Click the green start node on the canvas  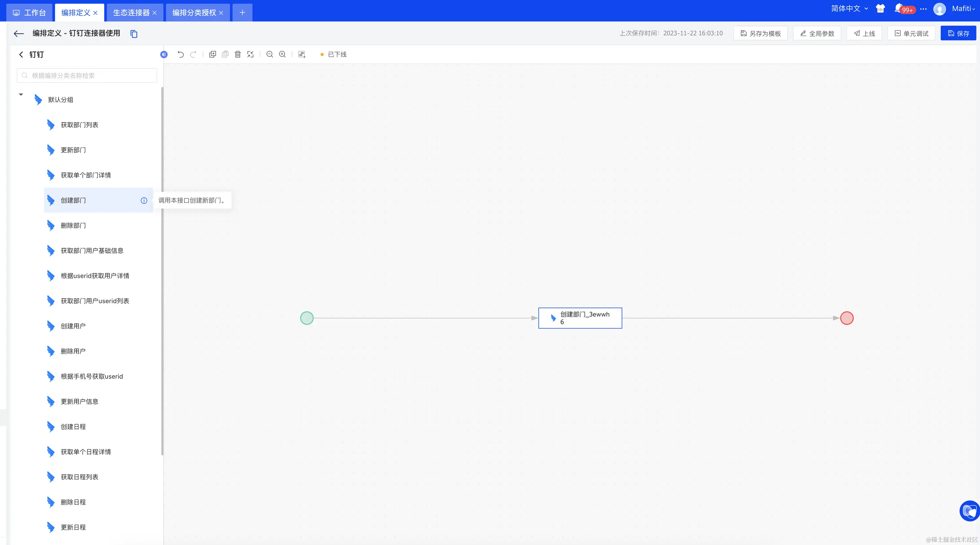coord(307,318)
